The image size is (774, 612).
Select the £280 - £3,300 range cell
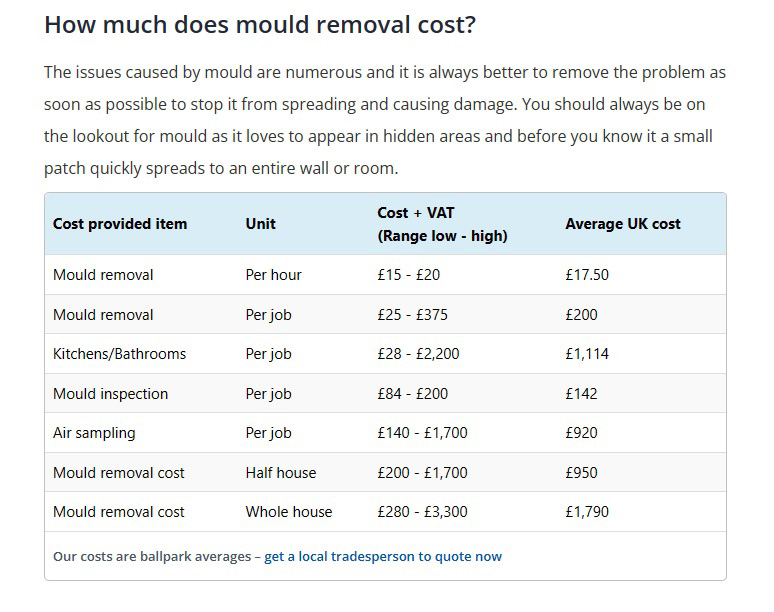[x=422, y=512]
